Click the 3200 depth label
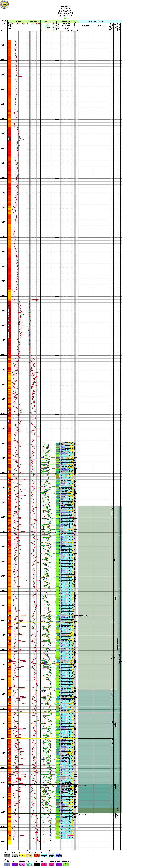This screenshot has height=868, width=159. [3, 502]
